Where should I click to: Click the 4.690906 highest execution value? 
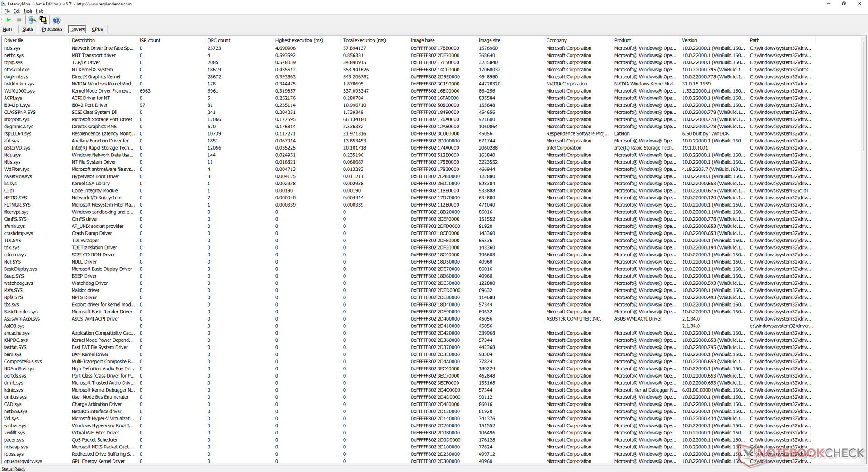pyautogui.click(x=285, y=48)
